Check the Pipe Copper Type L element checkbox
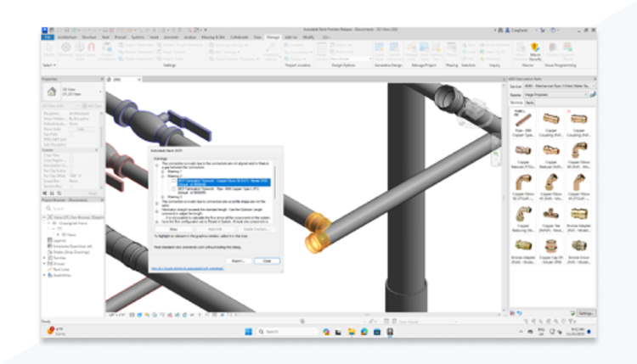637x364 pixels. 174,189
